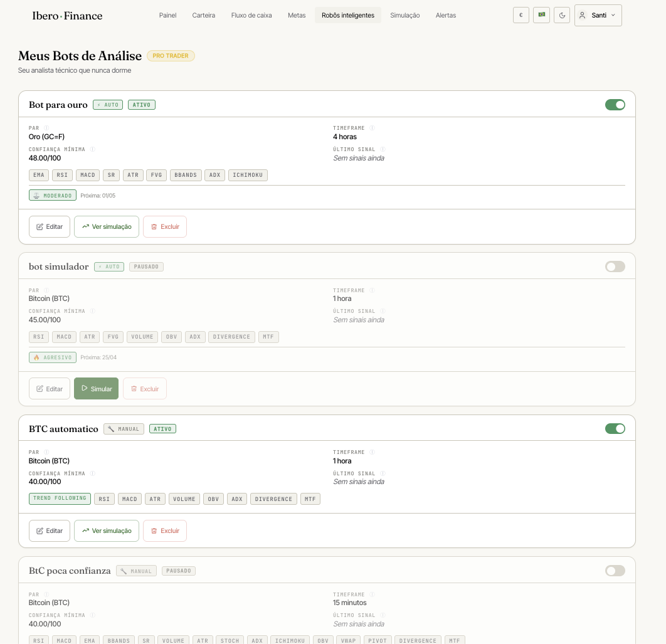Click Timeframe info icon in Bot para ouro

(372, 128)
